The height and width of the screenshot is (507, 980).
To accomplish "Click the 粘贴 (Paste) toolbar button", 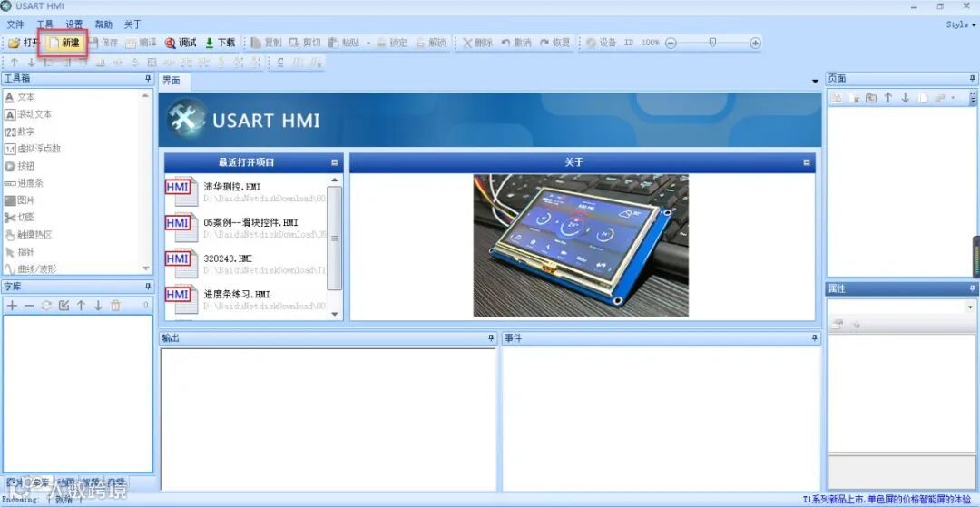I will pos(344,44).
